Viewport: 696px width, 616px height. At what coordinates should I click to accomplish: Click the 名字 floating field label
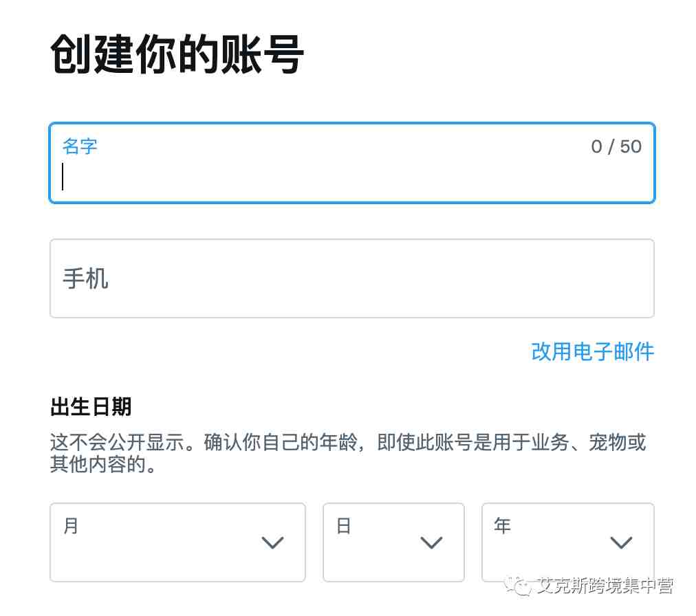(80, 146)
